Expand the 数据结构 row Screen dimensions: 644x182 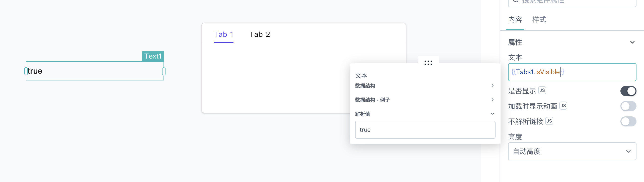click(x=425, y=86)
